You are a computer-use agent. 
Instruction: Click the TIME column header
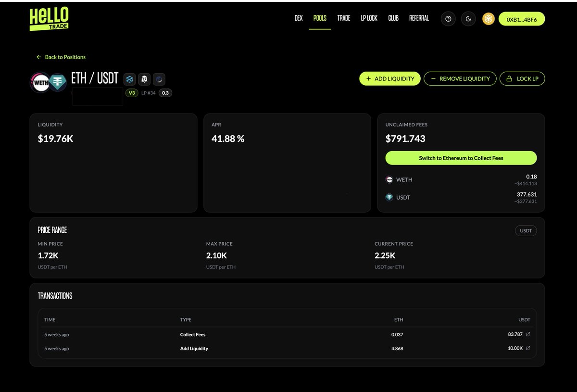50,319
